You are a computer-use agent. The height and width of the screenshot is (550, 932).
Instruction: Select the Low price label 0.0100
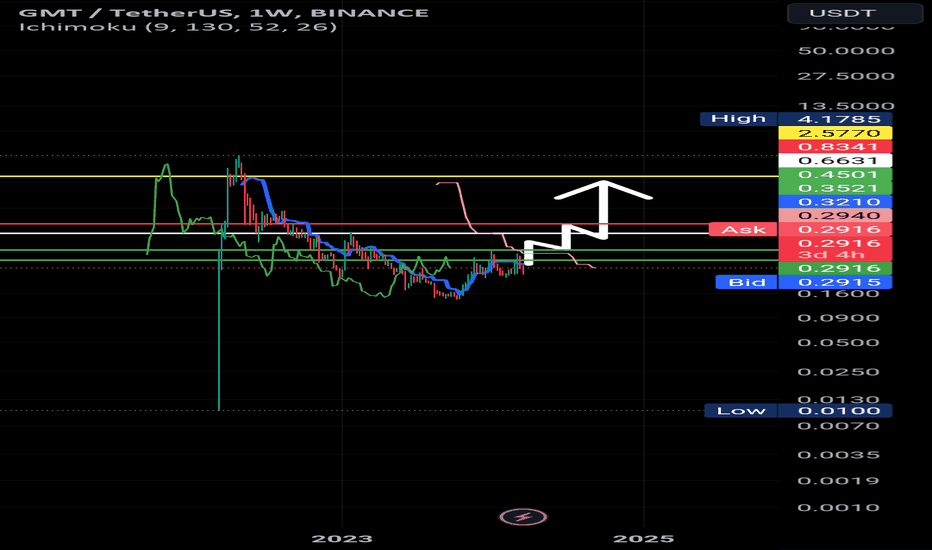(835, 410)
